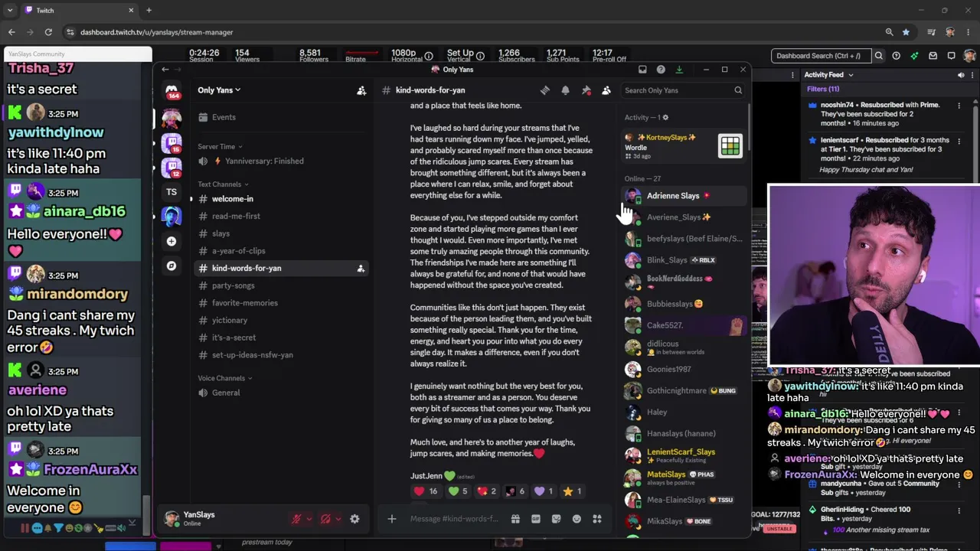Reload the browser page

click(x=48, y=32)
